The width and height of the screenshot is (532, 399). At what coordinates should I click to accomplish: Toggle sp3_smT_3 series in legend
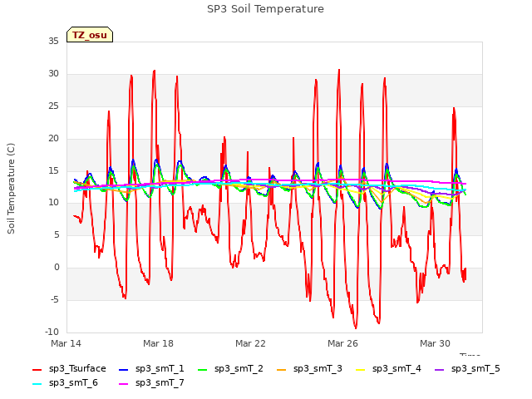click(309, 368)
